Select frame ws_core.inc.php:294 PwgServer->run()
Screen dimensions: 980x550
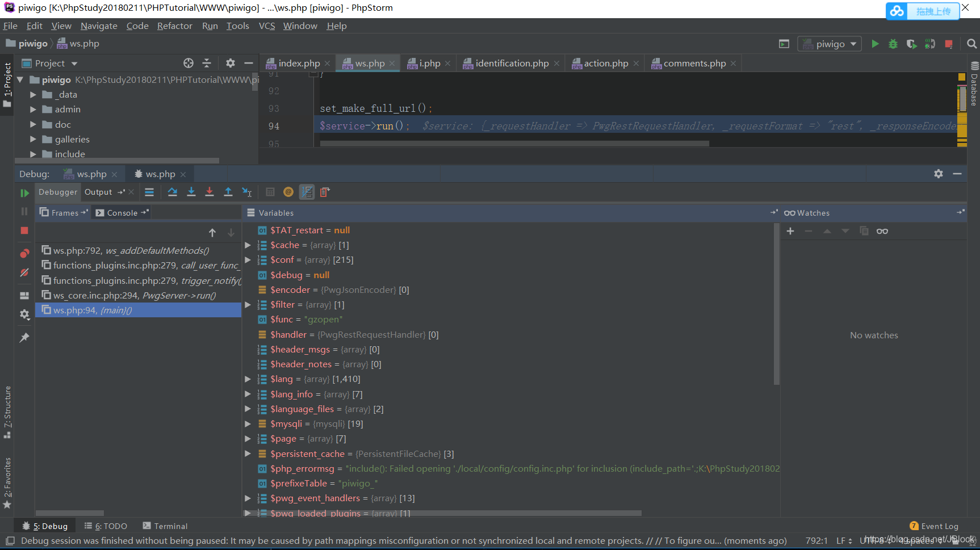[138, 296]
